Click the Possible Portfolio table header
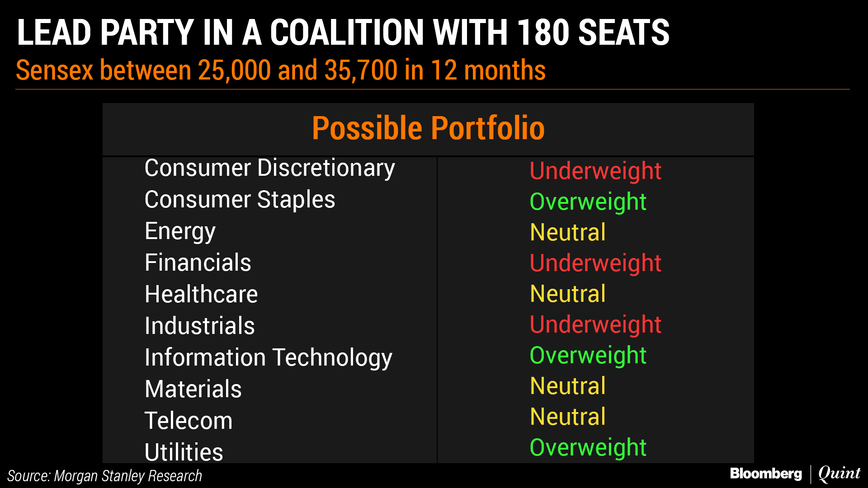Viewport: 868px width, 488px height. coord(428,128)
